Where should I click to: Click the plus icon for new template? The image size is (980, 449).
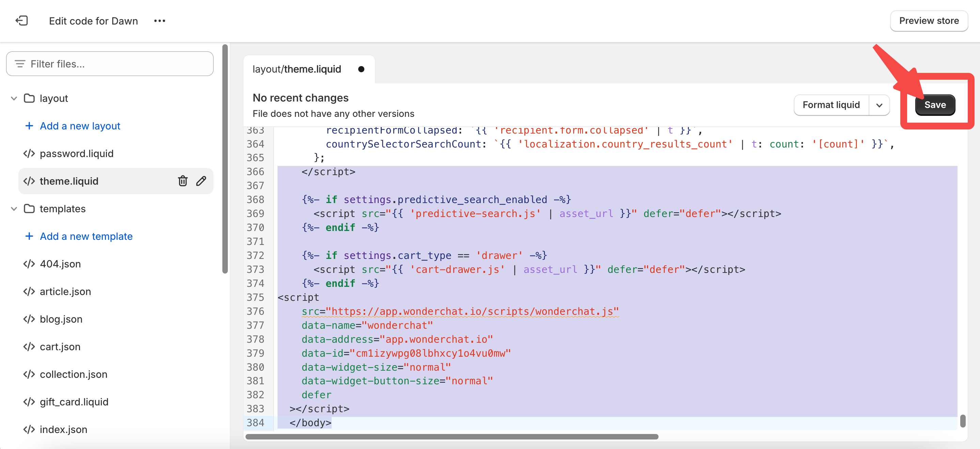pyautogui.click(x=29, y=236)
